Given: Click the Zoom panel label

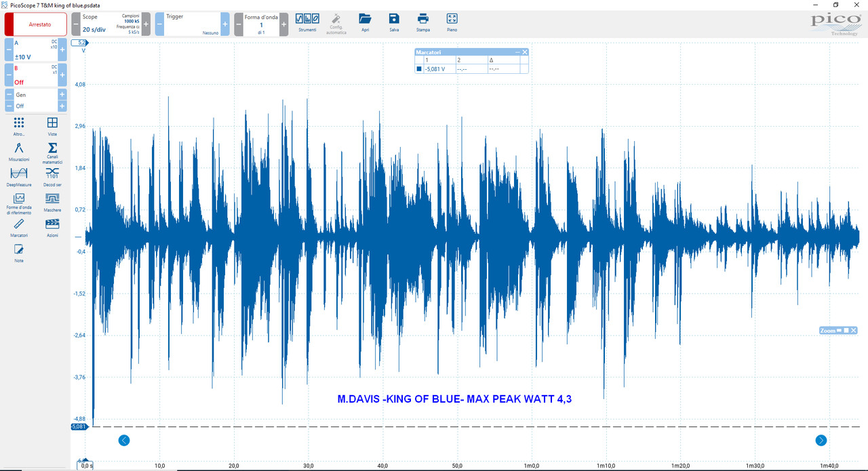Looking at the screenshot, I should point(827,330).
